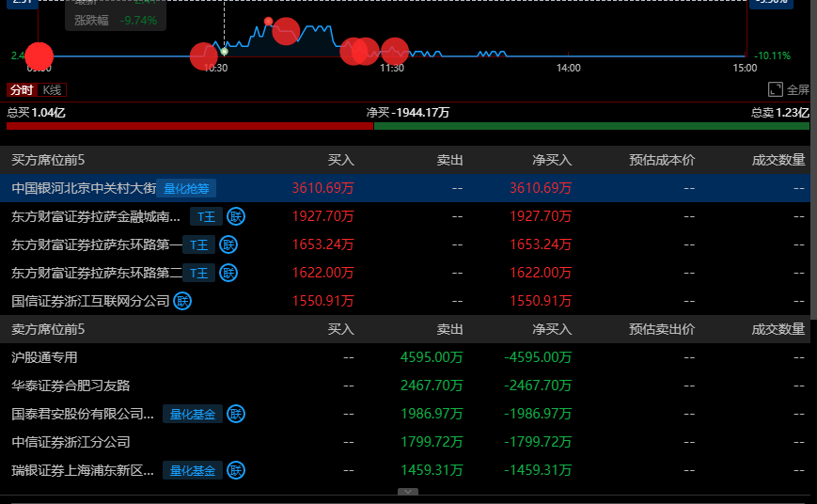Image resolution: width=817 pixels, height=504 pixels.
Task: Click red total-buy portion of ratio bar
Action: [x=190, y=126]
